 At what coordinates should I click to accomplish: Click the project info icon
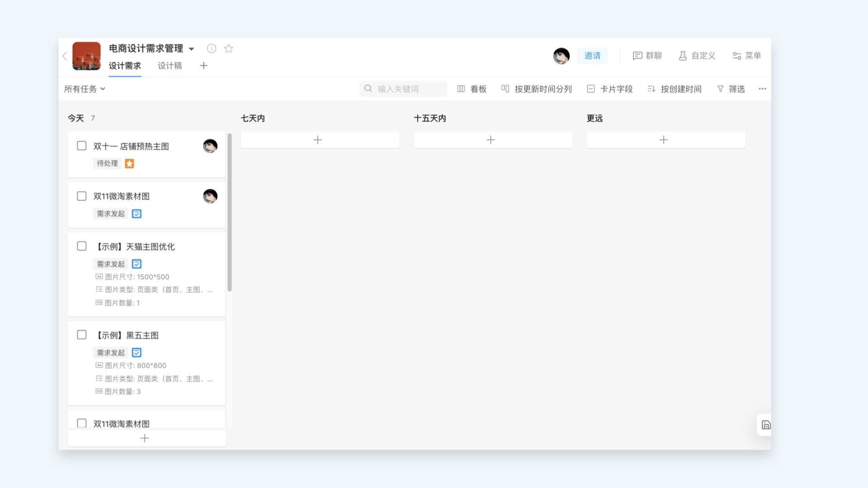click(211, 48)
